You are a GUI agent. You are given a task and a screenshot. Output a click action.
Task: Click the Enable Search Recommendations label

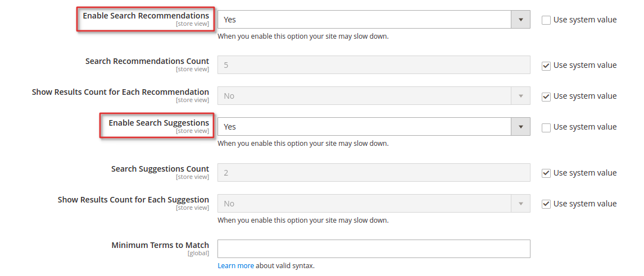[146, 16]
